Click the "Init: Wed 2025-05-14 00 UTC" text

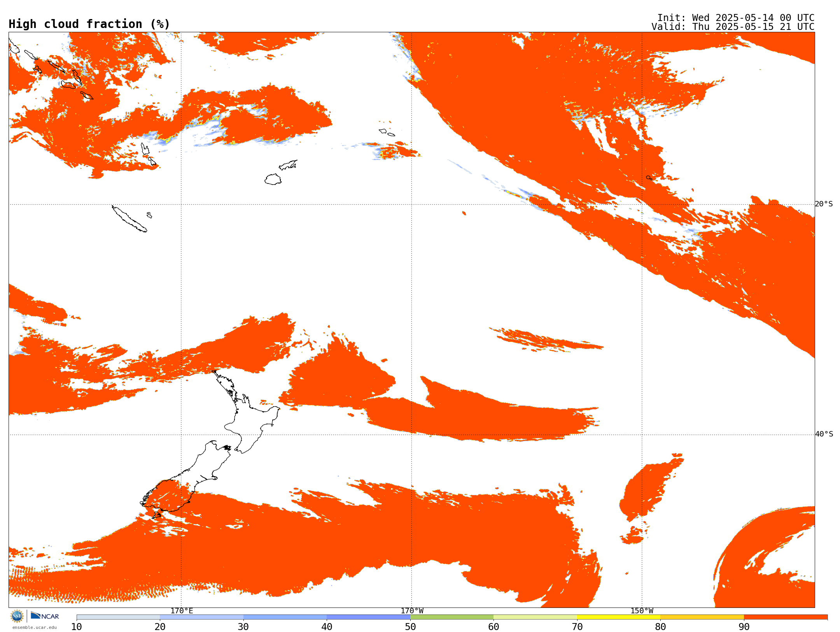(736, 18)
